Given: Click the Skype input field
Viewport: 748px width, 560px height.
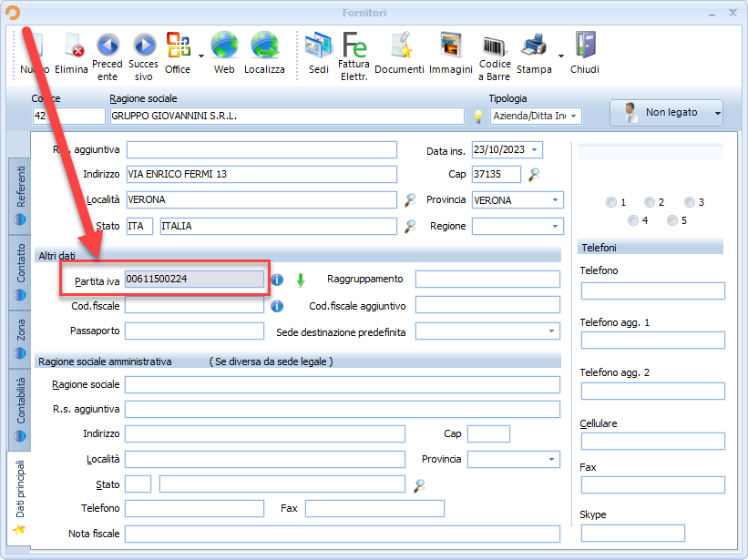Looking at the screenshot, I should click(633, 534).
